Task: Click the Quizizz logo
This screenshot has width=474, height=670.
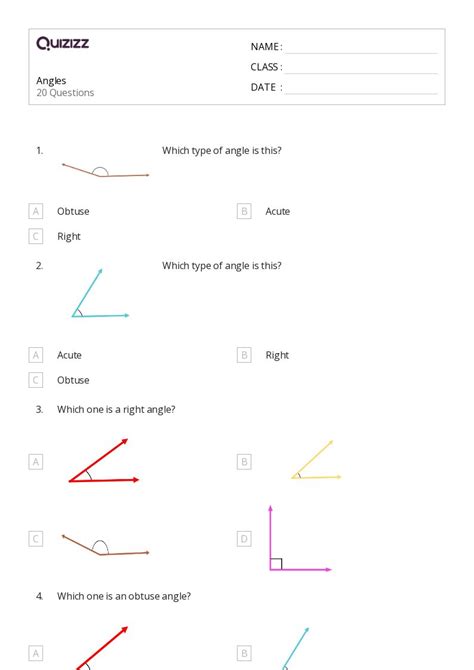Action: click(x=62, y=43)
